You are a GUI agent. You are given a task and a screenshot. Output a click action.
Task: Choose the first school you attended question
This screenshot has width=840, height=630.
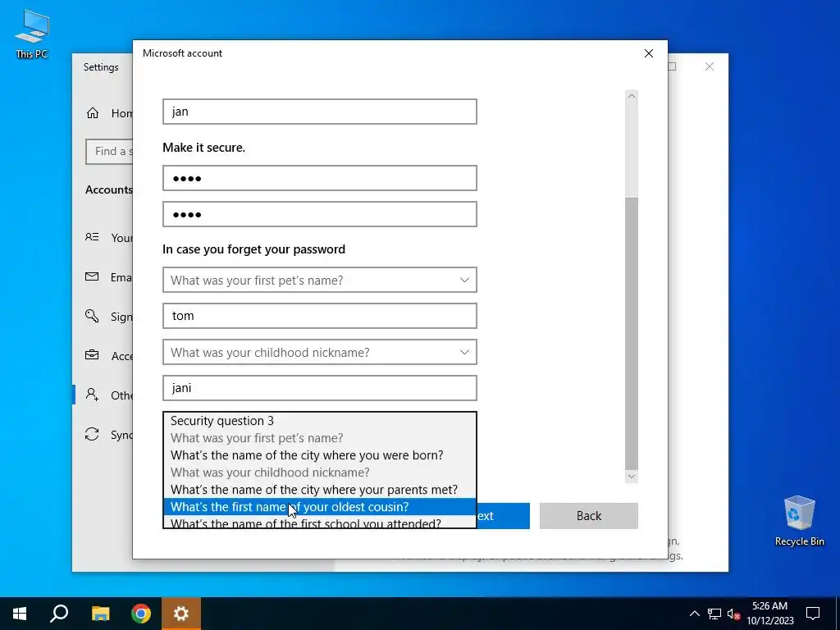(320, 523)
